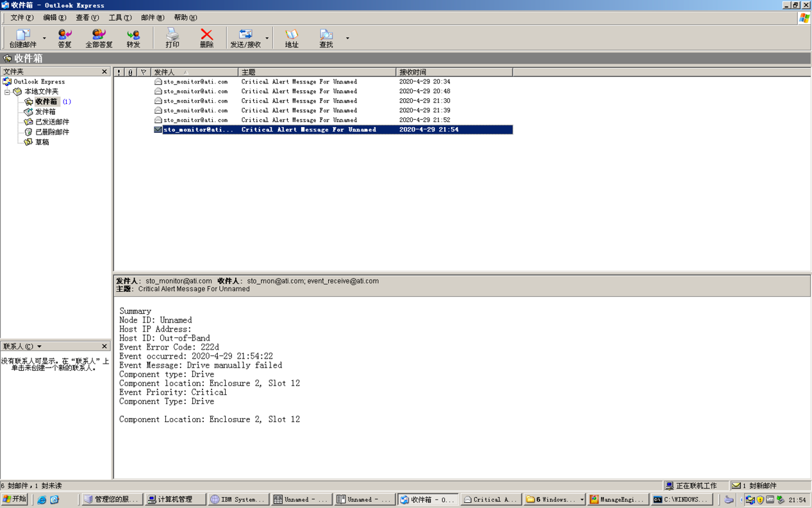The width and height of the screenshot is (812, 508).
Task: Sort messages by 接收时间 column header
Action: (x=453, y=72)
